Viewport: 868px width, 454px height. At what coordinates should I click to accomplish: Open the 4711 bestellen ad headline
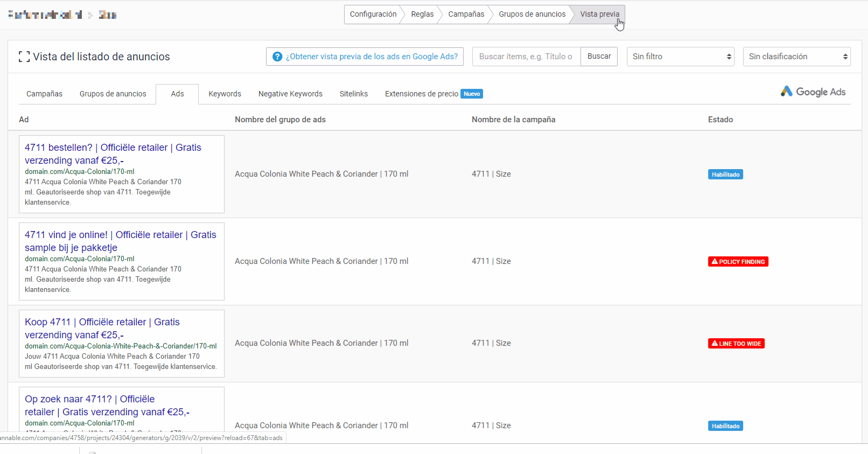[x=113, y=154]
